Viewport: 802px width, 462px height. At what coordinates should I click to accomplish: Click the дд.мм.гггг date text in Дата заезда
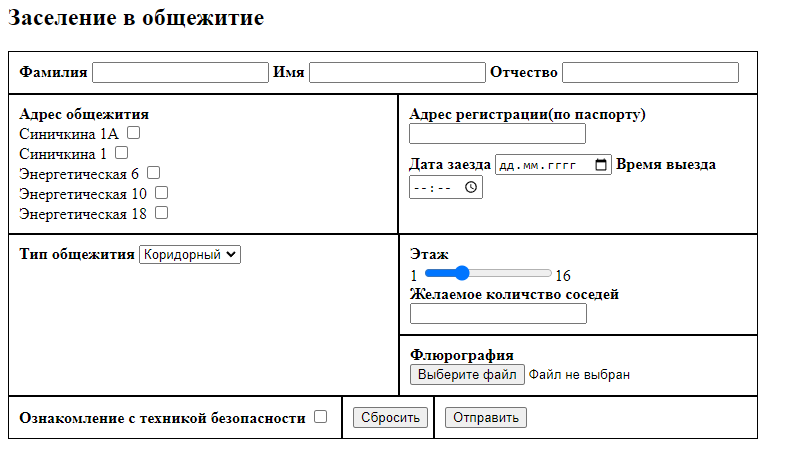click(538, 166)
